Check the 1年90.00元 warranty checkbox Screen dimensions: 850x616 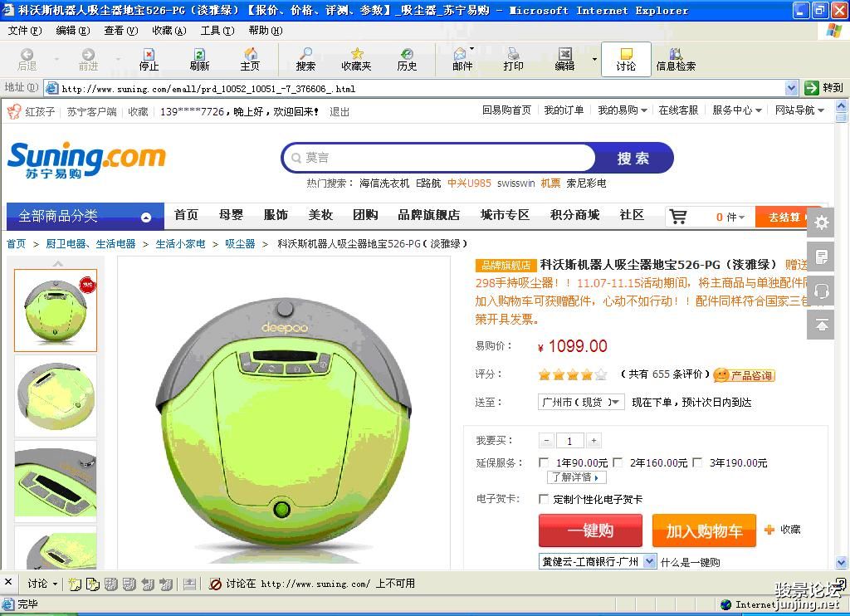544,462
